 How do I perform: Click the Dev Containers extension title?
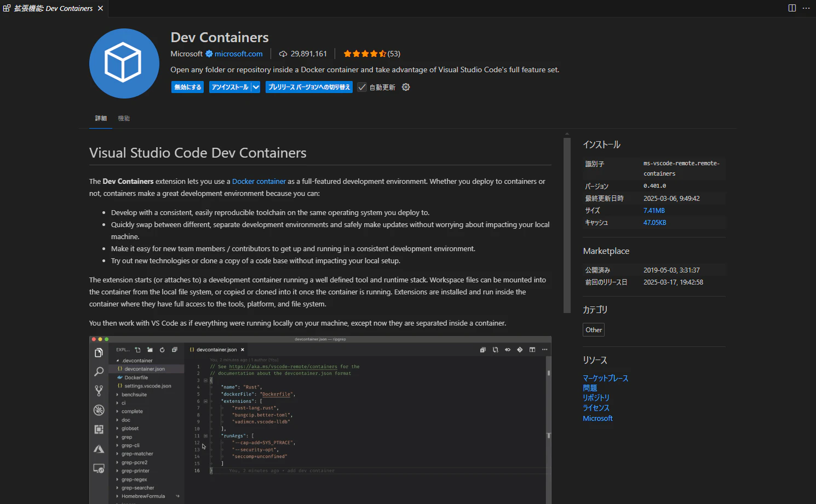point(220,37)
